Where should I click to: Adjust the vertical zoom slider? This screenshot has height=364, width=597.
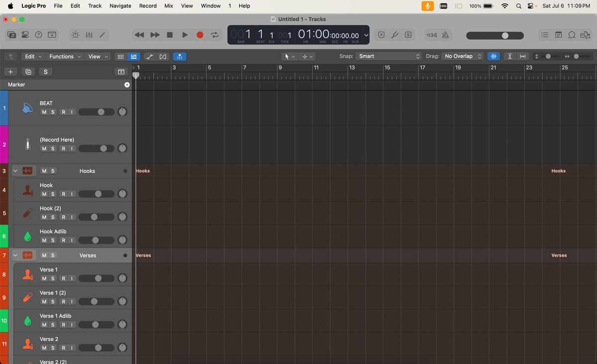point(548,57)
